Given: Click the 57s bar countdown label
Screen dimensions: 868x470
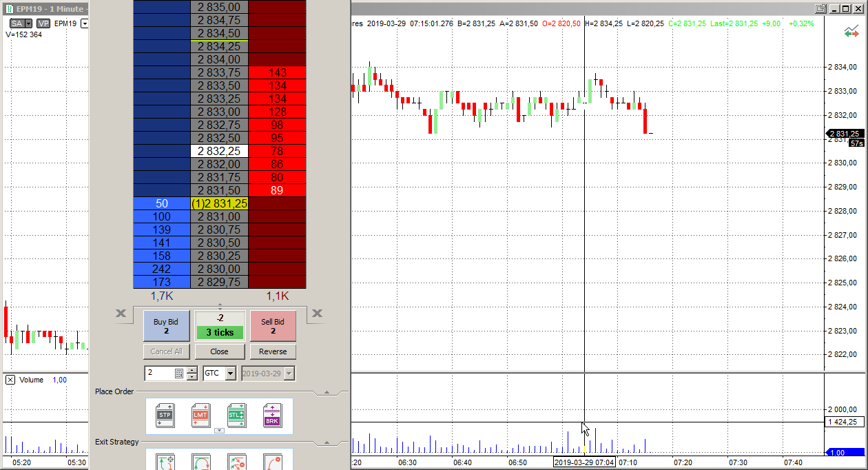Looking at the screenshot, I should click(856, 143).
